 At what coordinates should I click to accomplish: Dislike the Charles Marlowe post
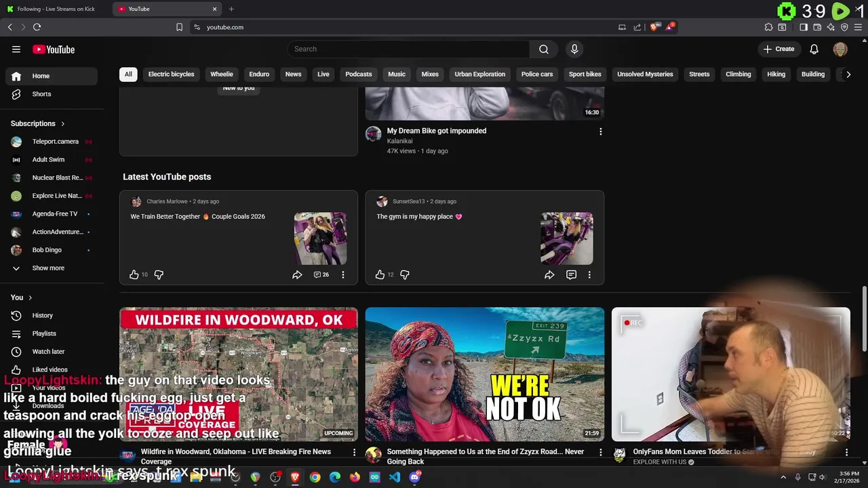point(159,274)
